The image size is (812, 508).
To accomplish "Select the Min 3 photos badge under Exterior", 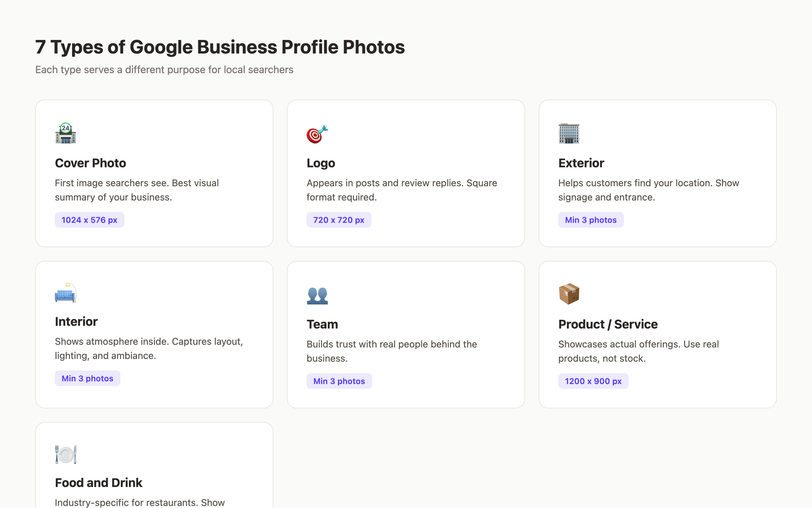I will (x=591, y=219).
